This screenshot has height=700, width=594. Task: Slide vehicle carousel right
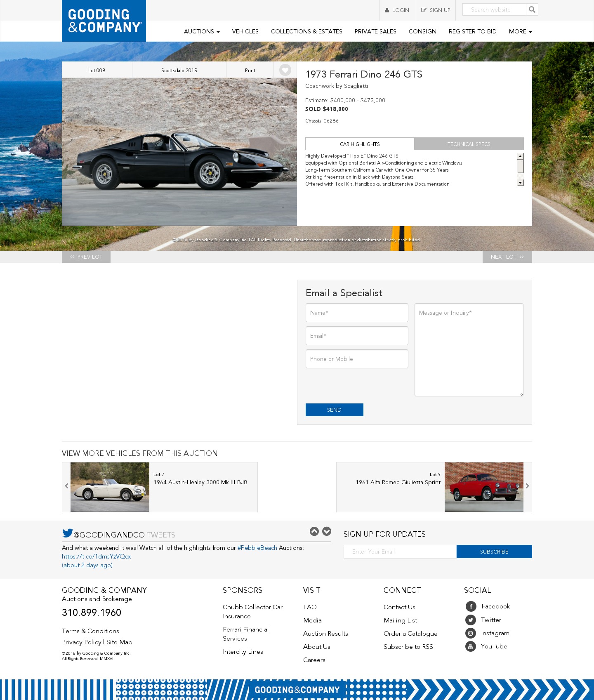(527, 486)
